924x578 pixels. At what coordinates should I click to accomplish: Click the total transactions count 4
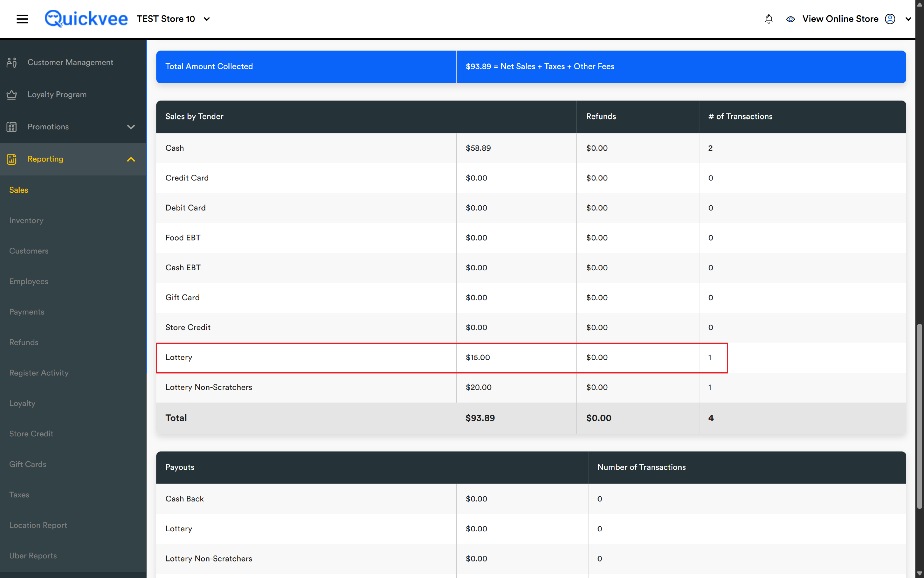(711, 418)
